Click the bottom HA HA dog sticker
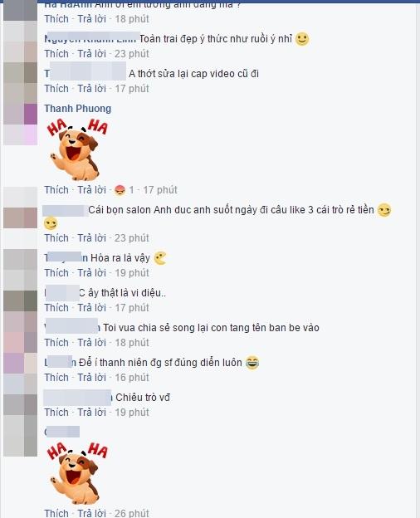The height and width of the screenshot is (518, 420). [77, 472]
